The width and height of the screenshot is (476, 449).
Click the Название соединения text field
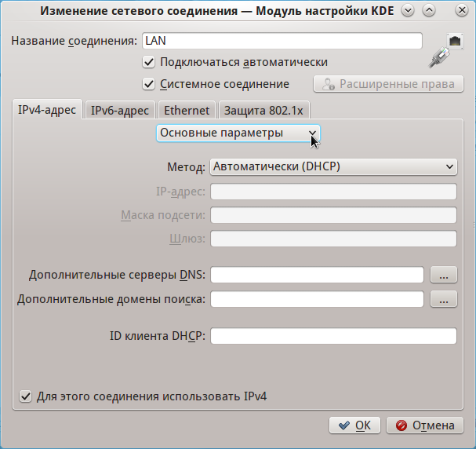(282, 41)
